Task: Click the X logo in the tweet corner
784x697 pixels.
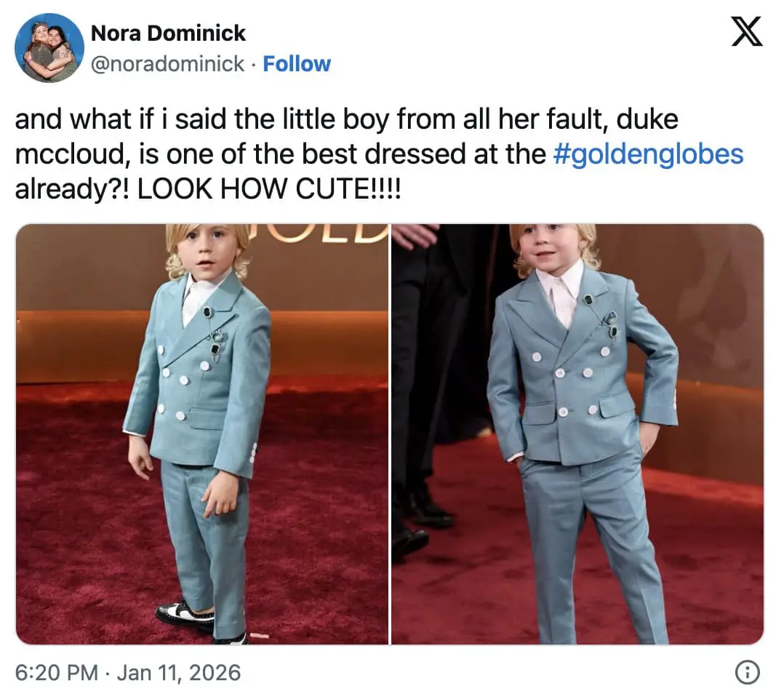Action: tap(746, 33)
